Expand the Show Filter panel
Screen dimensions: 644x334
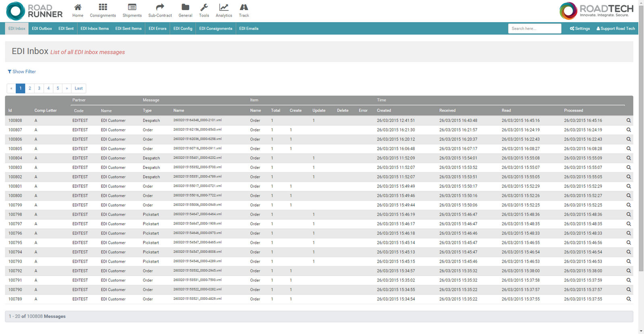[x=22, y=71]
